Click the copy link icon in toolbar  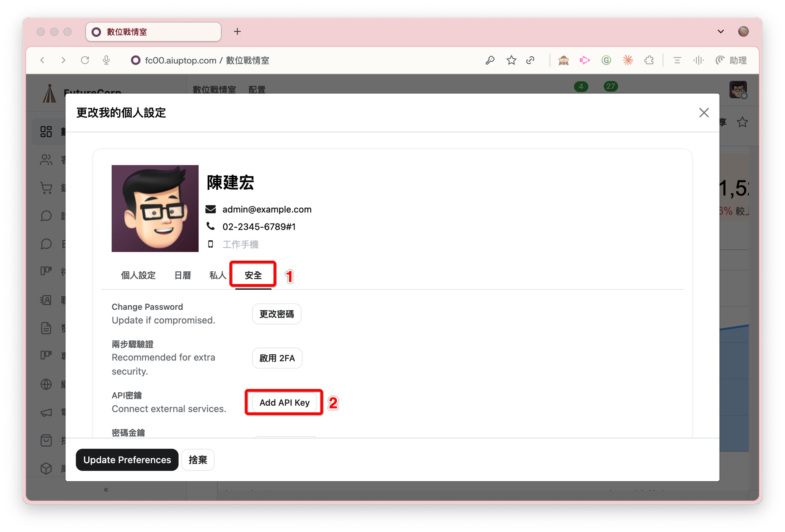coord(530,60)
